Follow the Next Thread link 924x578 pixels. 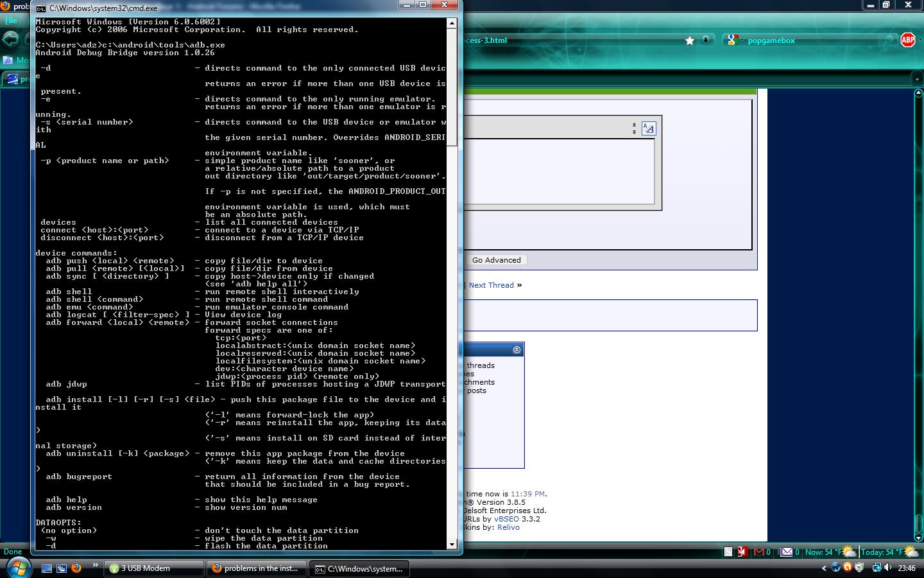[491, 285]
